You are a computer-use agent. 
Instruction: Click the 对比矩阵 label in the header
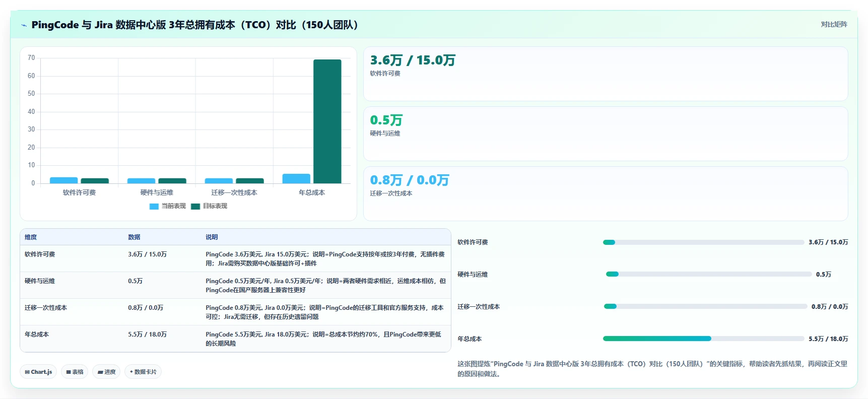pyautogui.click(x=834, y=24)
